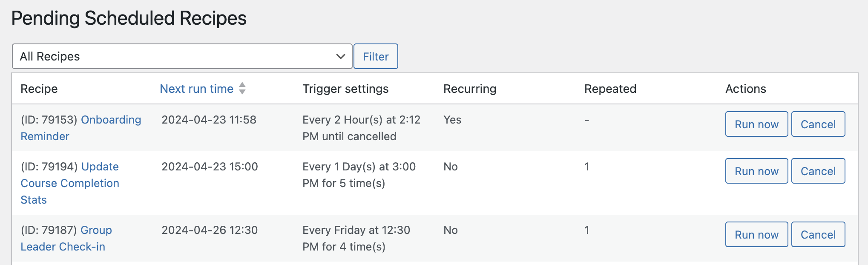Cancel the Update Course Completion Stats schedule

point(818,171)
